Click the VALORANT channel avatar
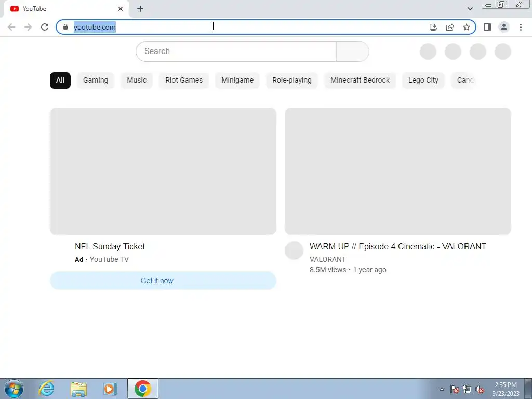532x399 pixels. point(294,250)
